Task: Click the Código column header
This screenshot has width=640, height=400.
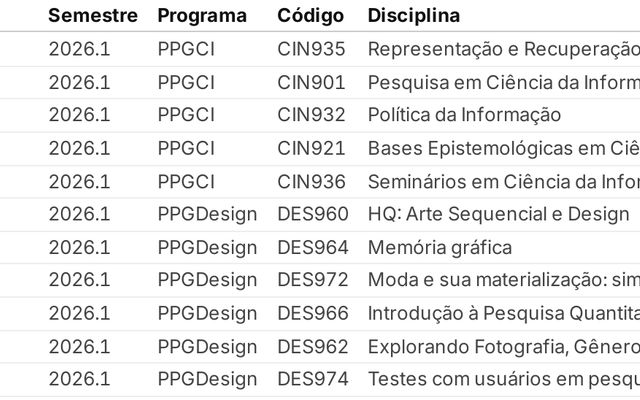Action: pos(311,16)
